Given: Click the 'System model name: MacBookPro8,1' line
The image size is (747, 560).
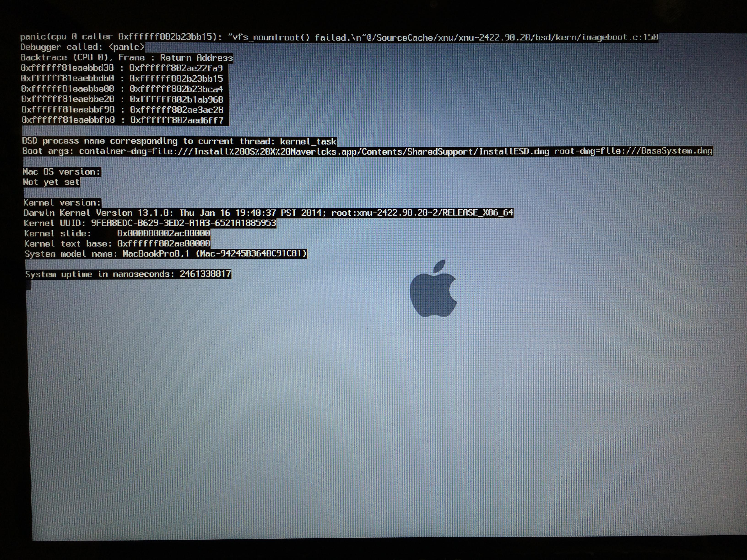Looking at the screenshot, I should pos(166,254).
